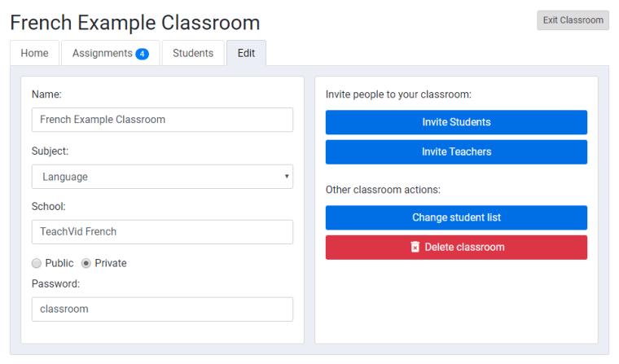Focus the School input field
This screenshot has height=364, width=619.
(x=162, y=231)
